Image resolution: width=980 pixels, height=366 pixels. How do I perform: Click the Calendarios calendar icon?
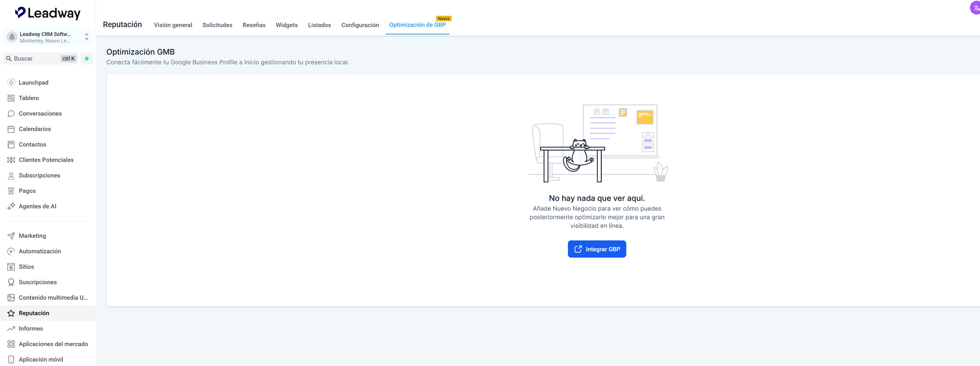(x=11, y=129)
